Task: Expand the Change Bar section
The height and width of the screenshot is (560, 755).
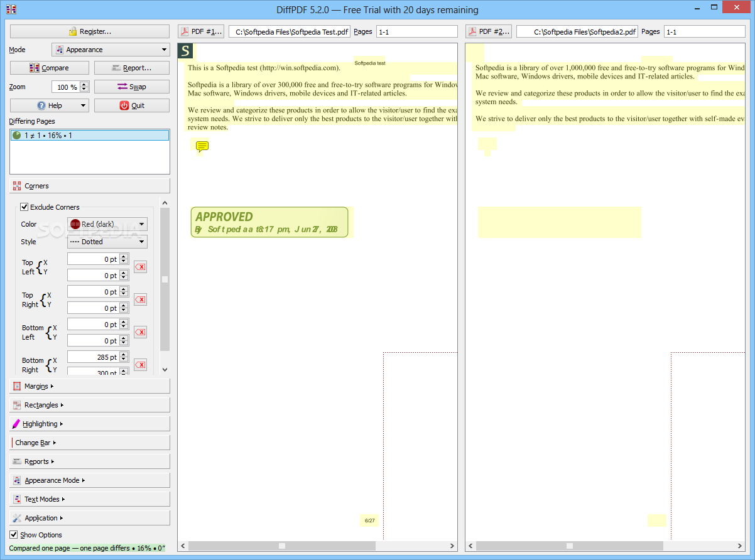Action: point(90,443)
